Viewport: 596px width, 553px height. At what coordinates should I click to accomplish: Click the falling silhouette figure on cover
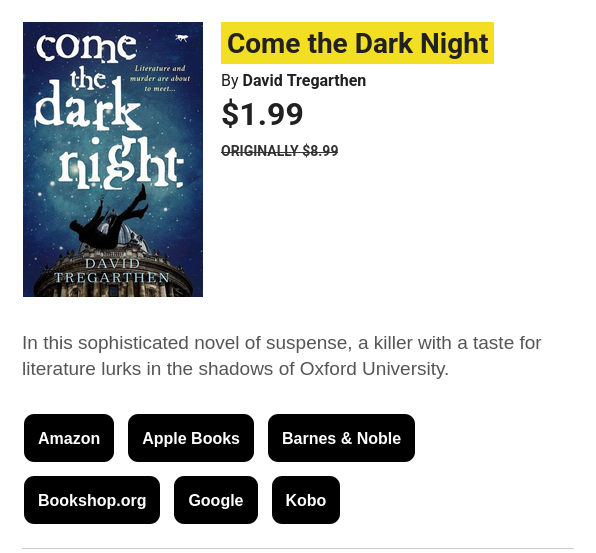110,219
